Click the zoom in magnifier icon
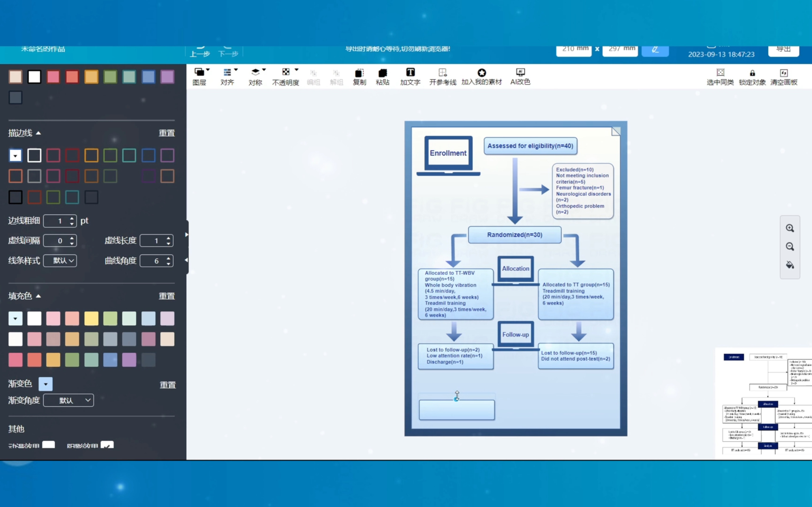 coord(789,228)
